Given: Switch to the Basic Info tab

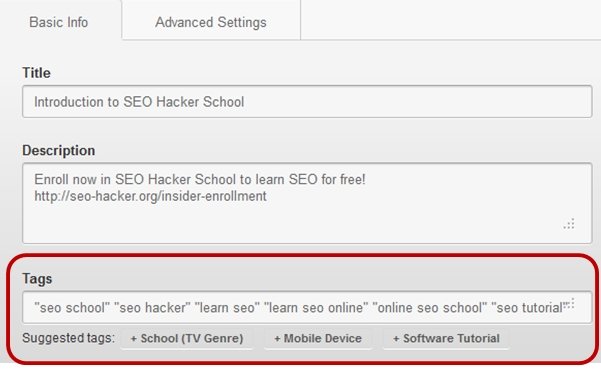Looking at the screenshot, I should (59, 22).
